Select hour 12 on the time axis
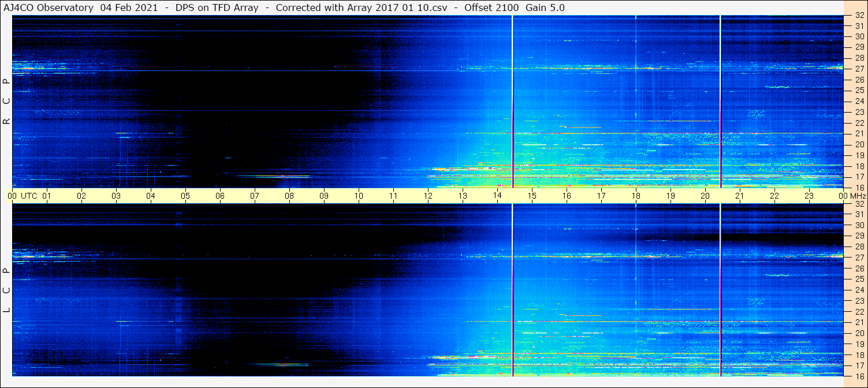This screenshot has height=388, width=868. tap(428, 196)
